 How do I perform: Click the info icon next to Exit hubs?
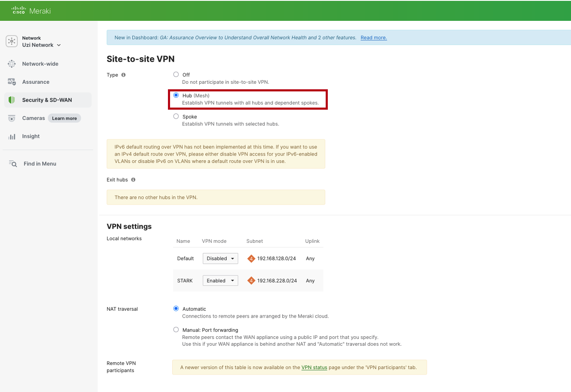pyautogui.click(x=133, y=180)
